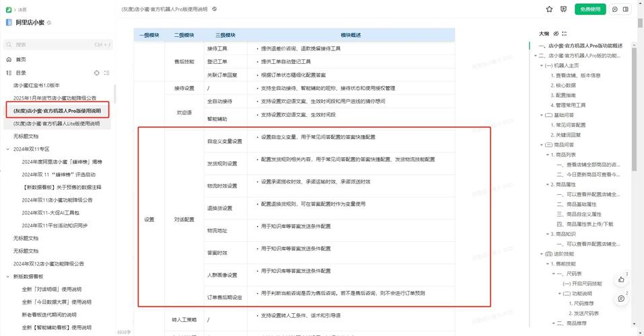Screen dimensions: 644x336
Task: Open the floating comment button showing 2
Action: point(621,298)
